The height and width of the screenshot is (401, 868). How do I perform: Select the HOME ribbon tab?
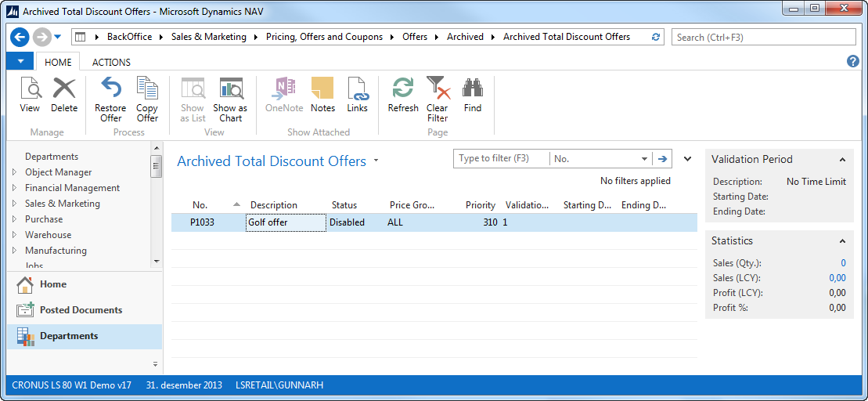click(58, 62)
